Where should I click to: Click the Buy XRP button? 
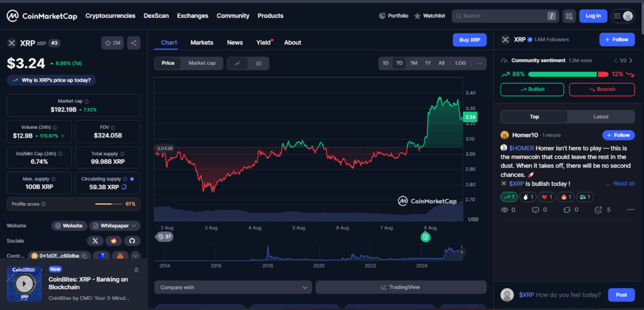[469, 40]
